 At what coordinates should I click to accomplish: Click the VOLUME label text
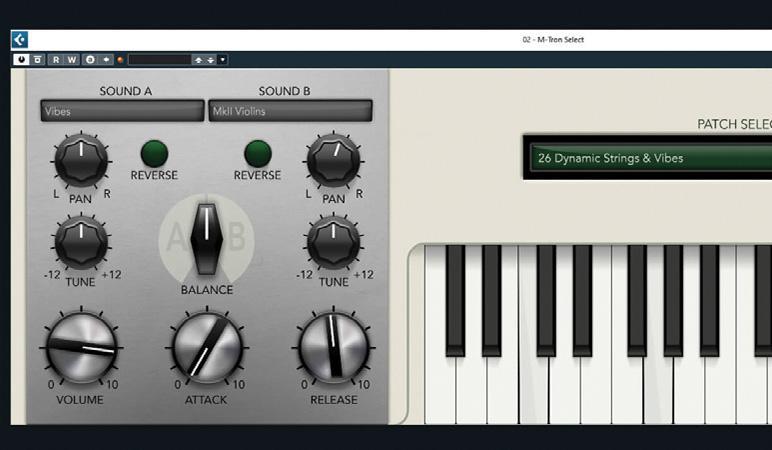tap(80, 400)
